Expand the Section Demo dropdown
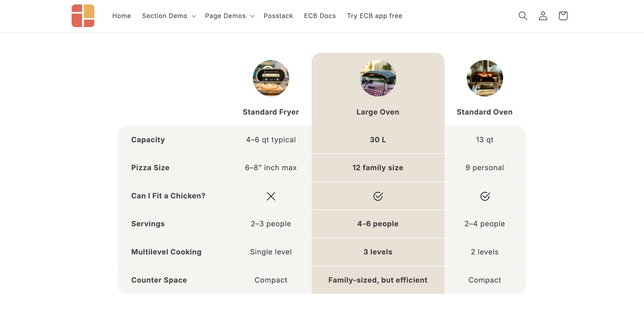This screenshot has width=644, height=317. tap(165, 16)
